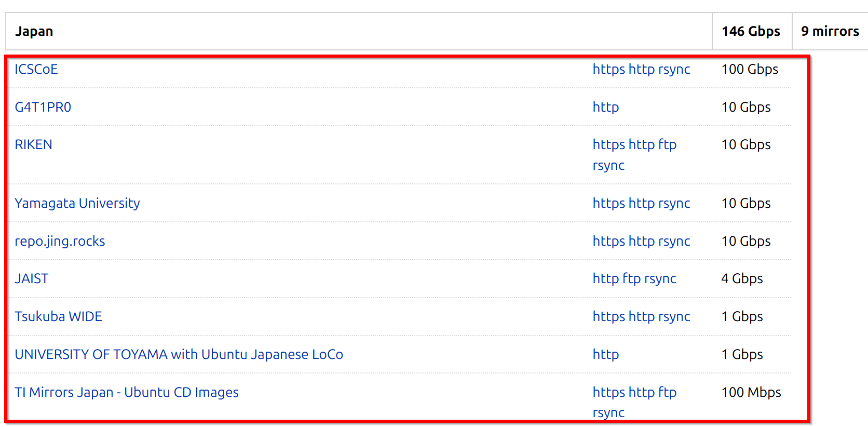Click Tsukuba WIDE's http link

click(641, 316)
